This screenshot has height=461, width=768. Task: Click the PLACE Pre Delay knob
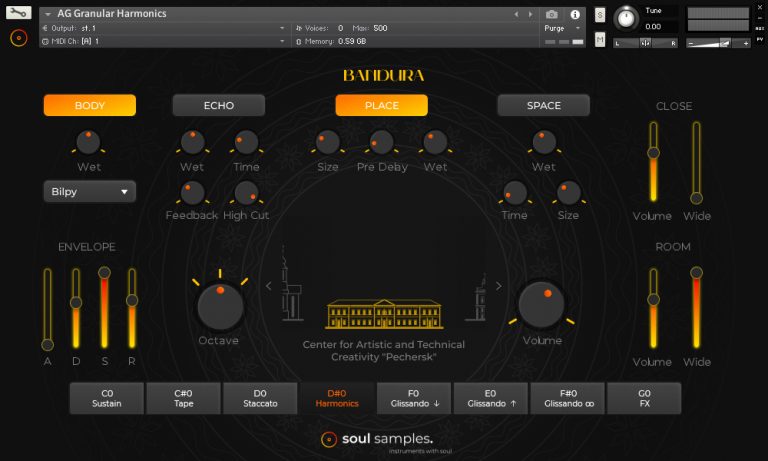tap(382, 143)
